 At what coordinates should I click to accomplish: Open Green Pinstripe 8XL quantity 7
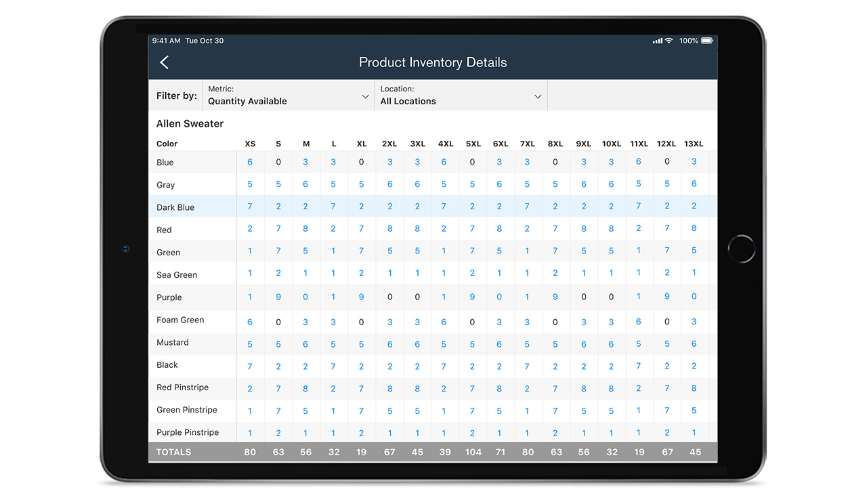coord(555,411)
